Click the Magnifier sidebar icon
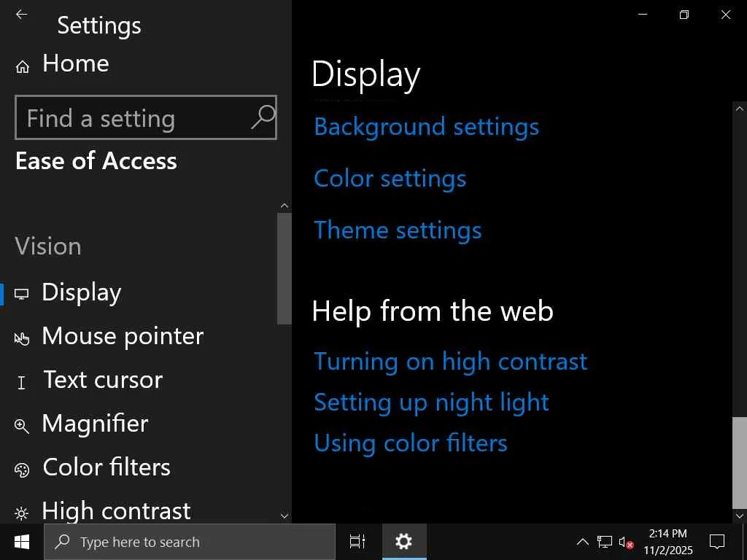The height and width of the screenshot is (560, 747). click(x=22, y=426)
